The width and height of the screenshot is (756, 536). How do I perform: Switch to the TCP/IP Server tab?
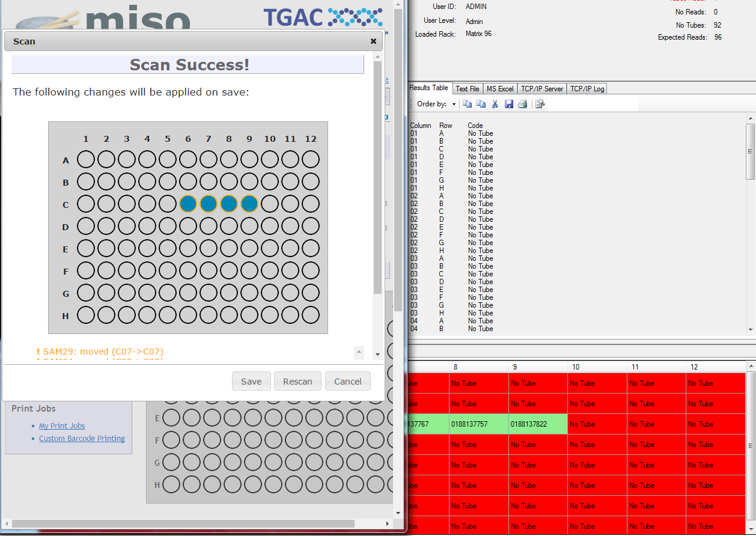coord(542,88)
